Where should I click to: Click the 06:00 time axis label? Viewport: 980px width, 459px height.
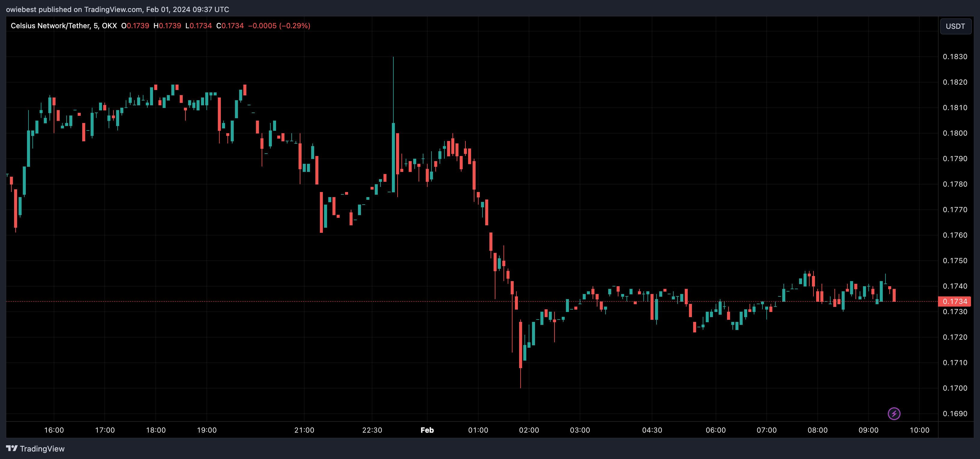click(x=716, y=430)
